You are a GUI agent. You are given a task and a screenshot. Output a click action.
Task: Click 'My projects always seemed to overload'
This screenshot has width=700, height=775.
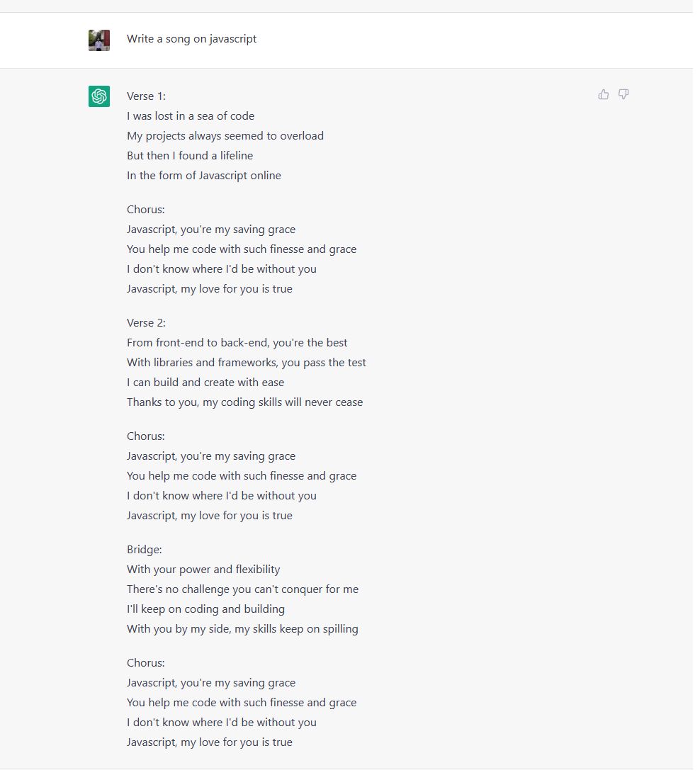[227, 137]
